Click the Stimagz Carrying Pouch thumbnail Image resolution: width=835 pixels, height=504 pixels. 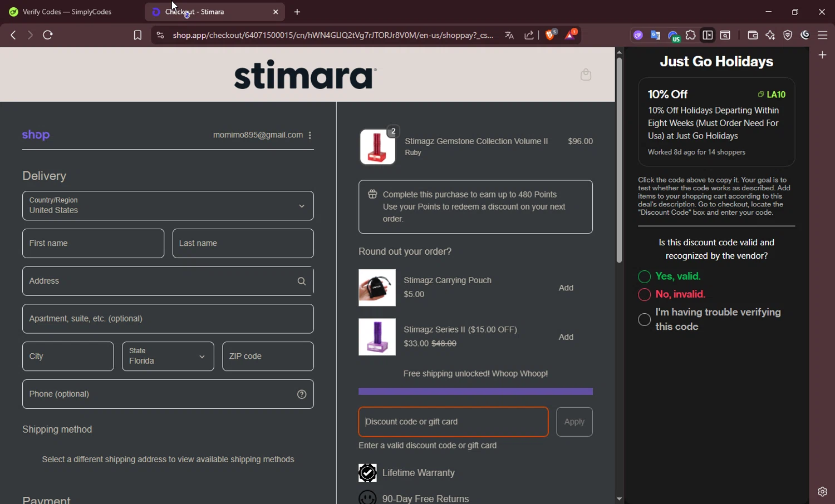pyautogui.click(x=377, y=288)
